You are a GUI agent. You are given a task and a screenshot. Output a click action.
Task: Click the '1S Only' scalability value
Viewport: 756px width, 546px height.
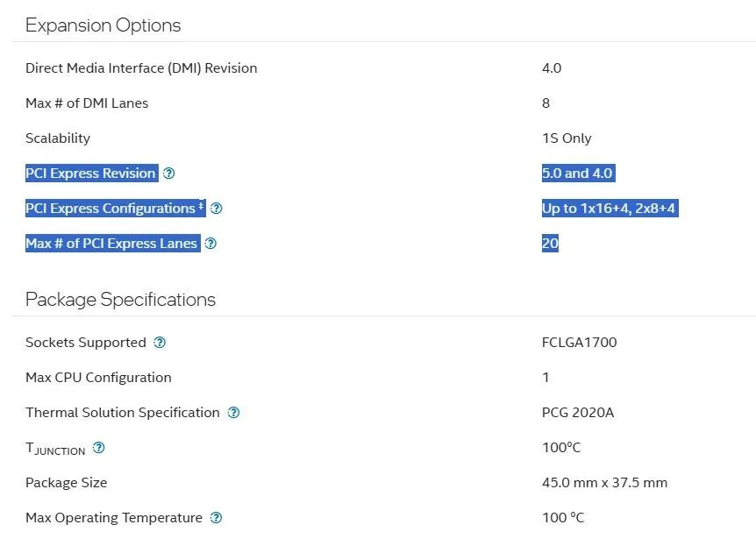[567, 138]
